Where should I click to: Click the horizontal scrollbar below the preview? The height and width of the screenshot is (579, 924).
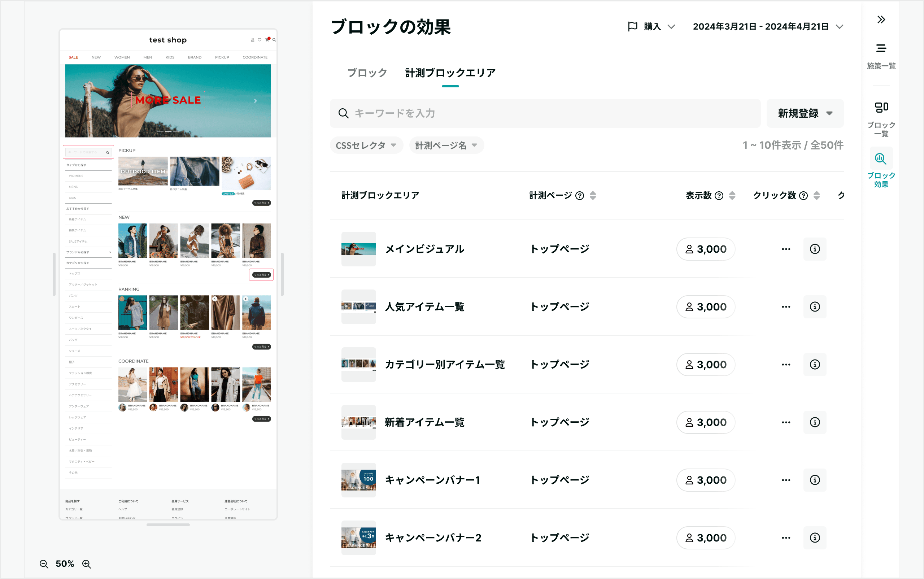point(168,524)
